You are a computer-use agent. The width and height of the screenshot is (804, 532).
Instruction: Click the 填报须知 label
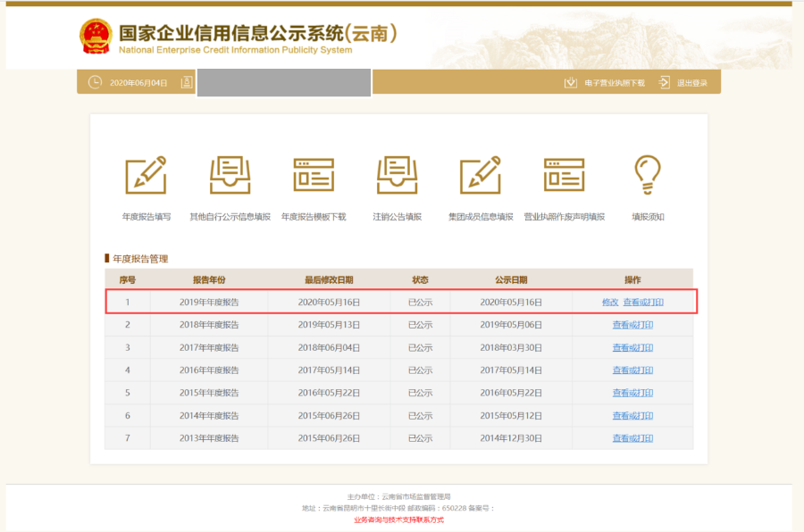[648, 217]
